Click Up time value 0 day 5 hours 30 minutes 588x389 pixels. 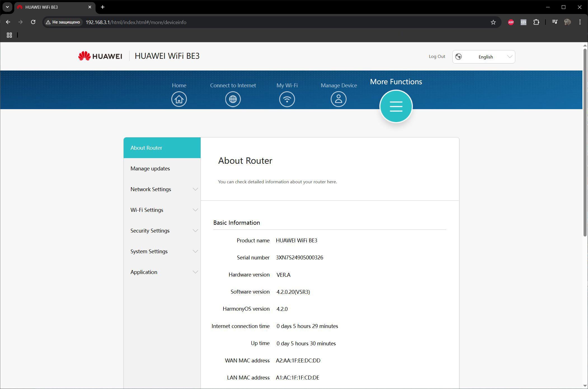tap(306, 343)
